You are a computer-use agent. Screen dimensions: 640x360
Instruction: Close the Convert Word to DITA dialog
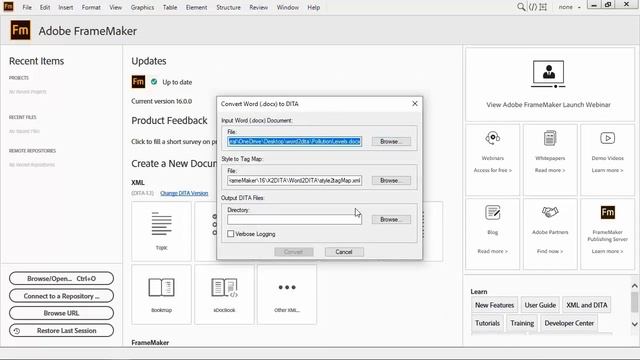[x=415, y=104]
